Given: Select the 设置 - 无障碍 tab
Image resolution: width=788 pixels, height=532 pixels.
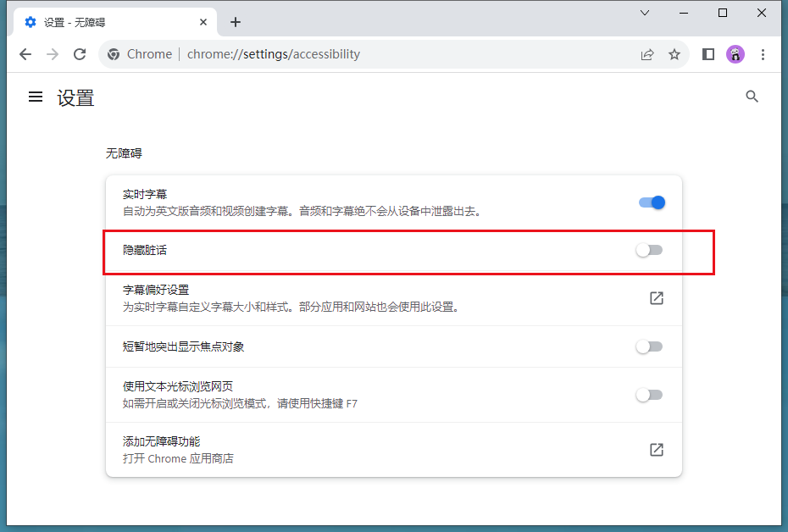Looking at the screenshot, I should click(115, 22).
